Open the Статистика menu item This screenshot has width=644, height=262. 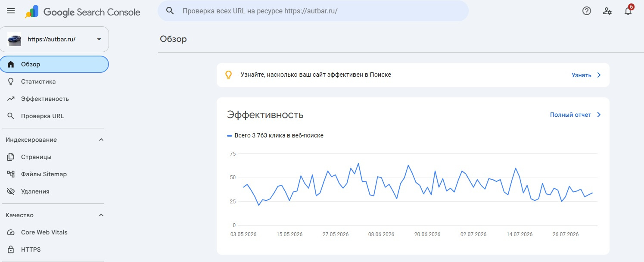point(54,81)
